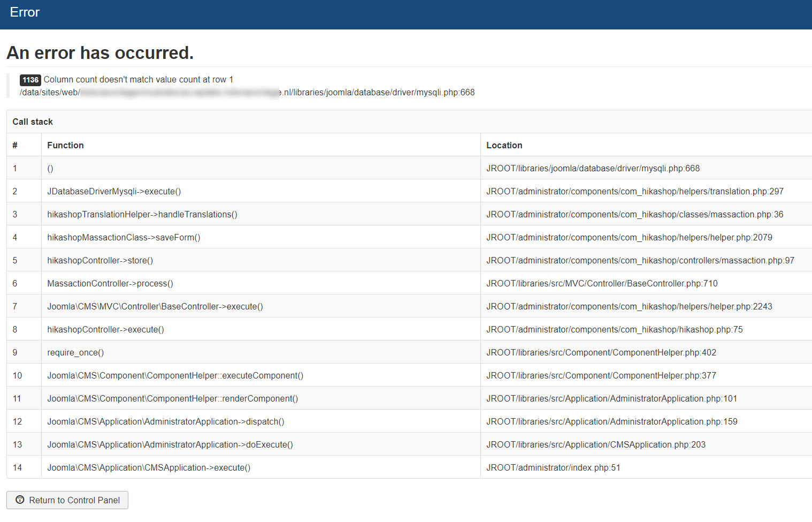Click the translation.php:297 location cell

634,191
